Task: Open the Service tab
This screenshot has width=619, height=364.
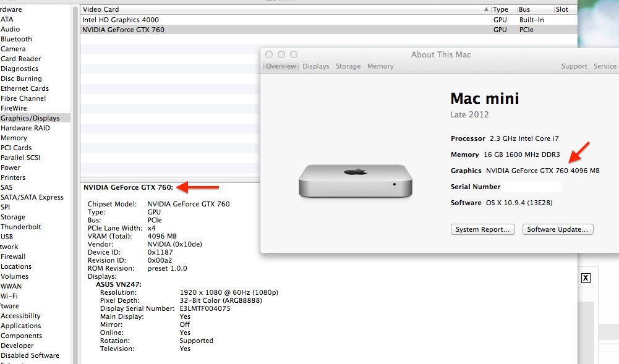Action: click(605, 66)
